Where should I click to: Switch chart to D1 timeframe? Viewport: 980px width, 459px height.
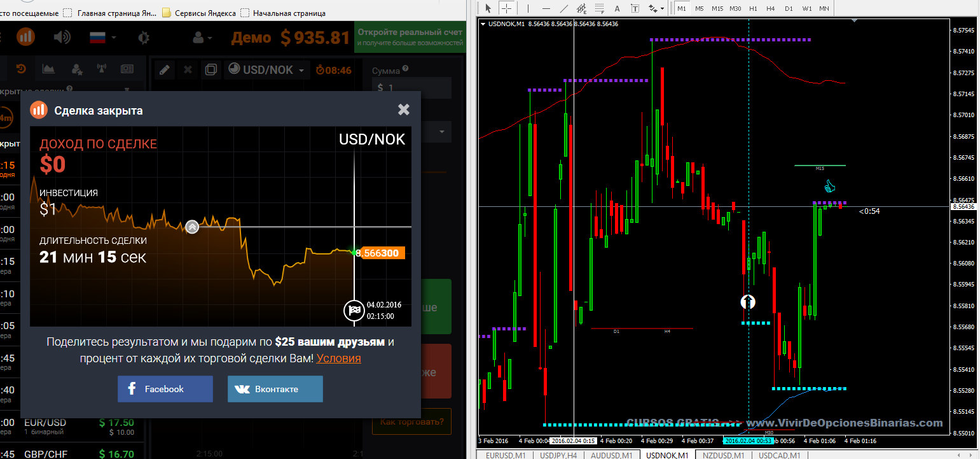[x=789, y=8]
